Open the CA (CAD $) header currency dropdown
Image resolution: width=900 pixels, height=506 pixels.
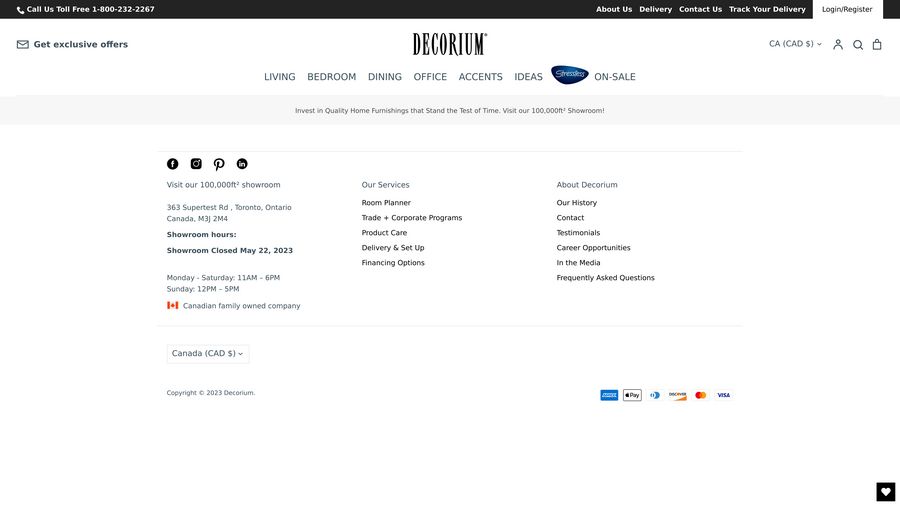795,44
